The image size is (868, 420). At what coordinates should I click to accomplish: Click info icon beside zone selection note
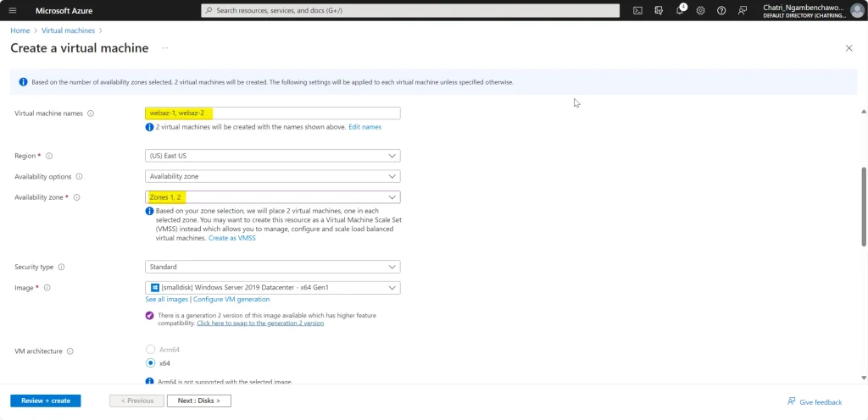[x=149, y=211]
